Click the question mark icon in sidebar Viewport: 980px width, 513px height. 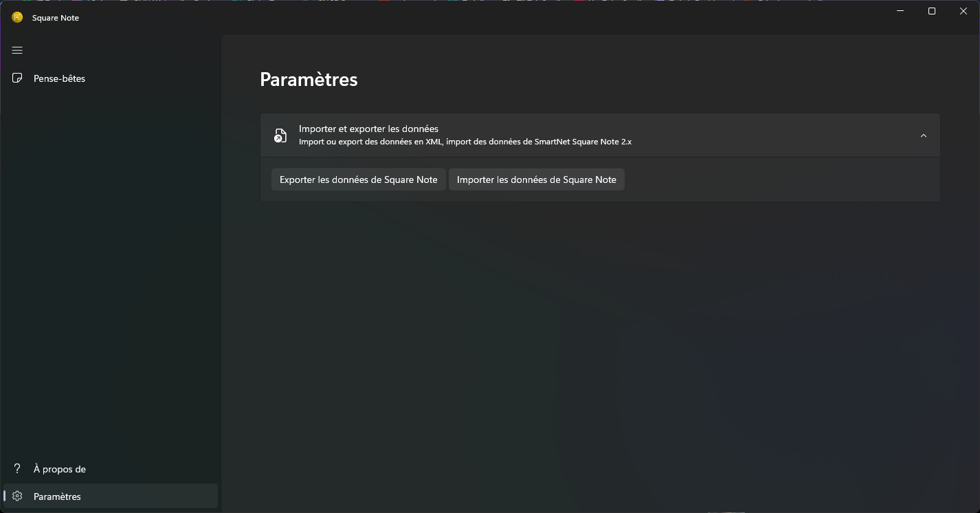coord(18,469)
